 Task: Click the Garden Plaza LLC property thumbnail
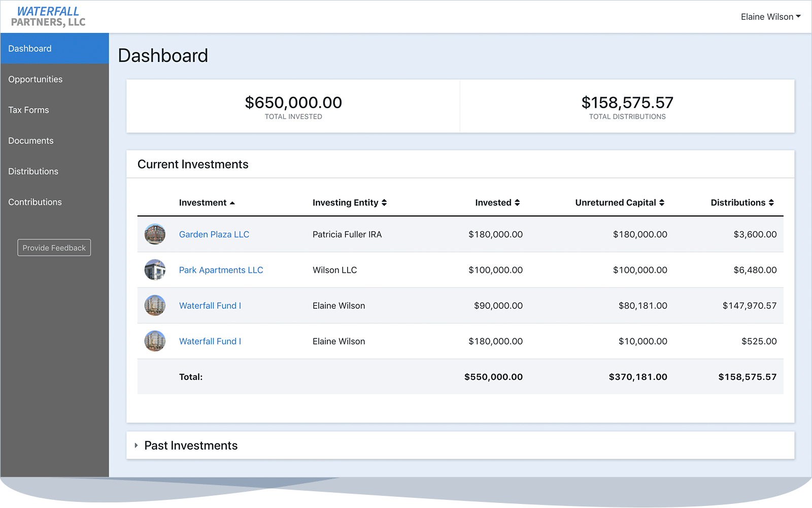click(x=155, y=234)
